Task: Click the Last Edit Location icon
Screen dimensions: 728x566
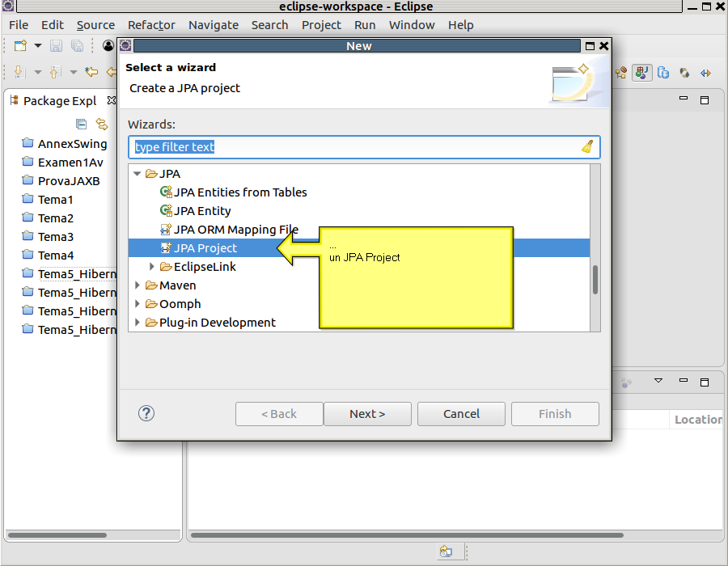Action: [x=91, y=71]
